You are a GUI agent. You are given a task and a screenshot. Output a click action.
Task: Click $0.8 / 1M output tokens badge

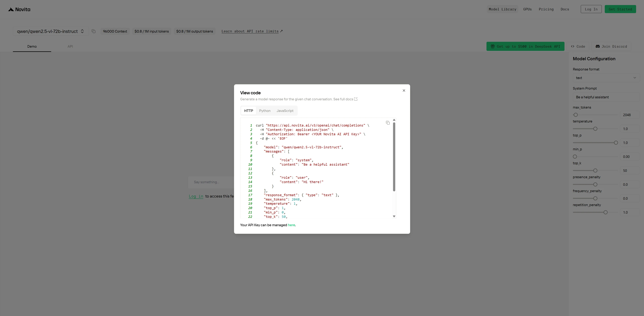click(x=194, y=31)
